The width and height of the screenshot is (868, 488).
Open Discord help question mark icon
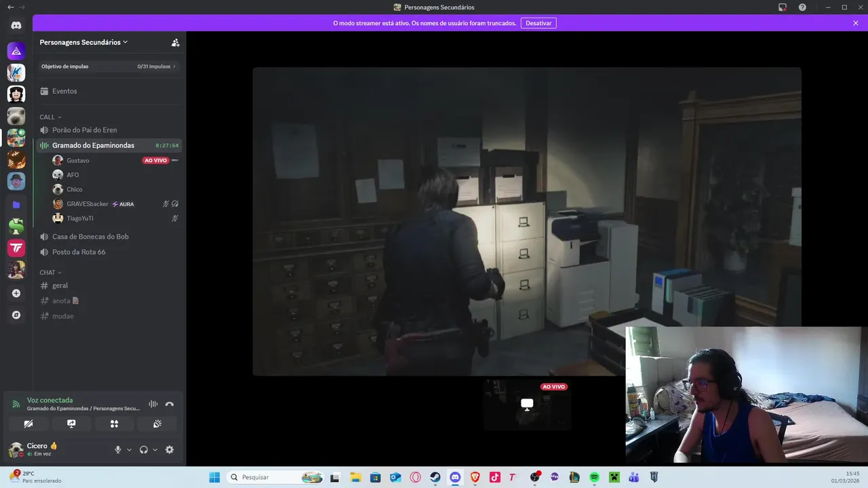(803, 7)
